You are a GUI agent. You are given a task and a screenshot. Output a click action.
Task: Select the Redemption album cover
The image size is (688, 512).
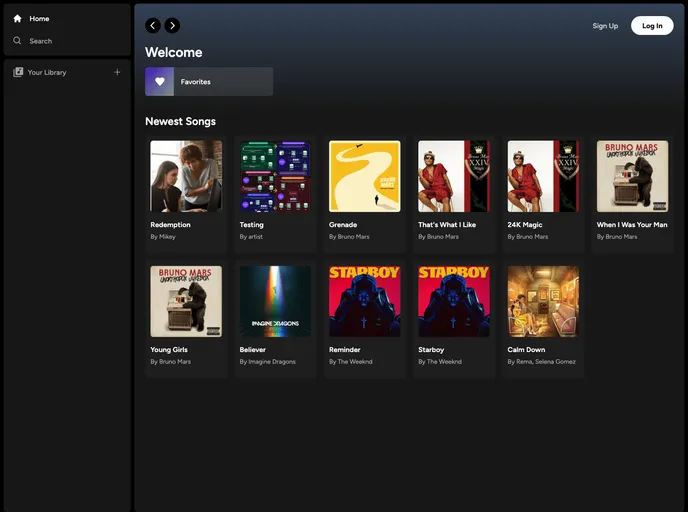(186, 176)
